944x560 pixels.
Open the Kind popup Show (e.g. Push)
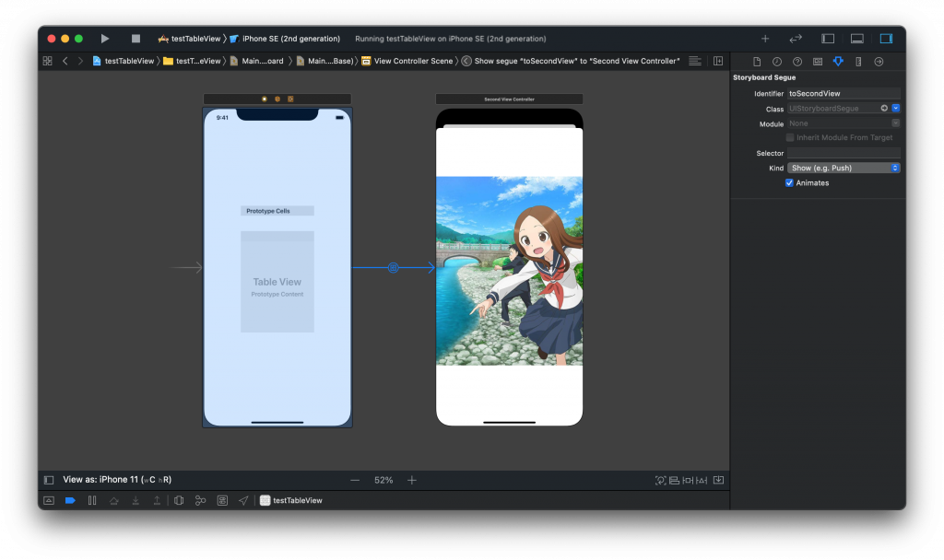click(844, 168)
